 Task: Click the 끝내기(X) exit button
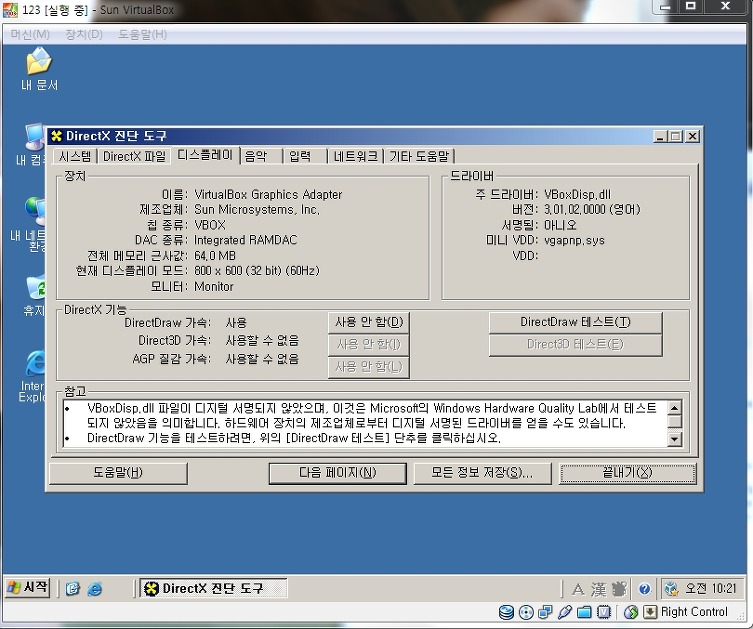pyautogui.click(x=627, y=473)
